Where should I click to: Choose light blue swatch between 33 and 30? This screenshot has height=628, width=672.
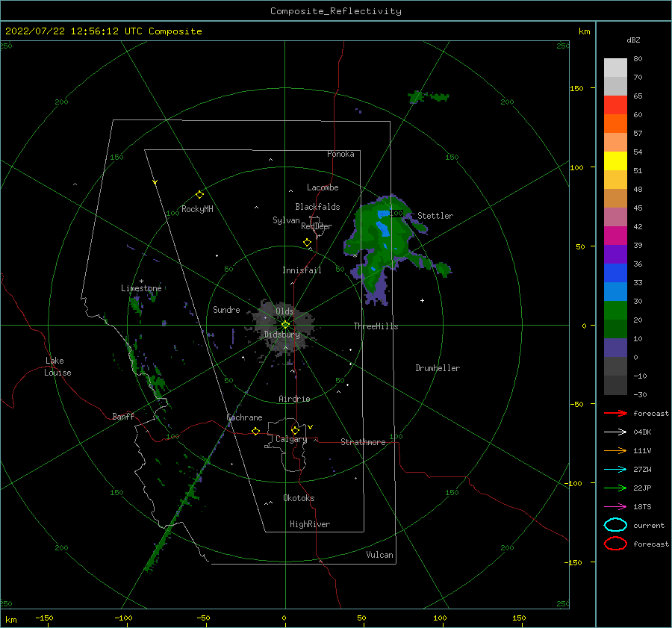(615, 291)
